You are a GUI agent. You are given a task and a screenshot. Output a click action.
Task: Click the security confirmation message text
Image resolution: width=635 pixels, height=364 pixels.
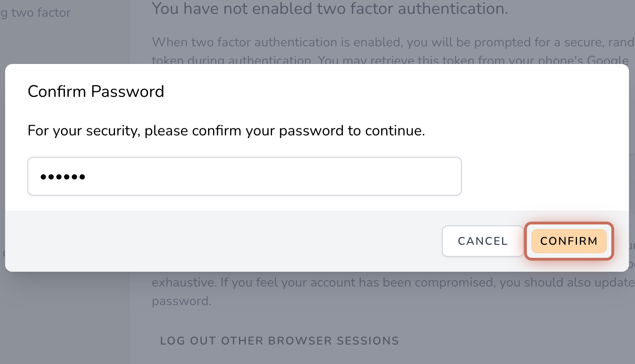click(x=226, y=131)
